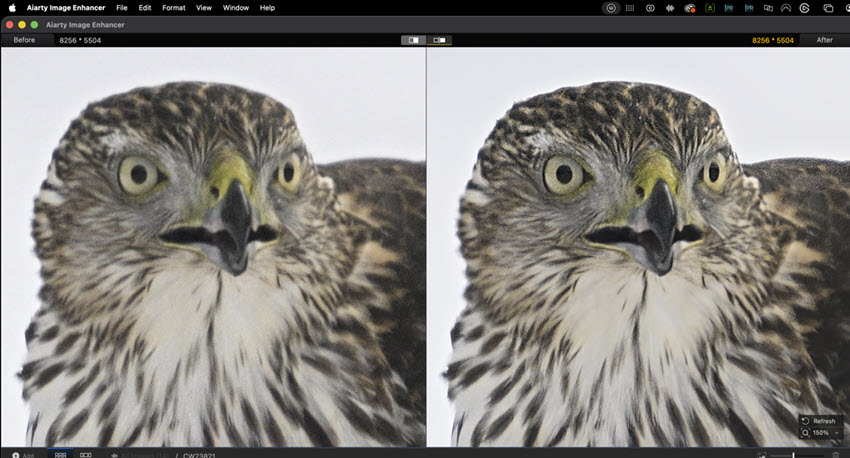Image resolution: width=850 pixels, height=458 pixels.
Task: Select the filmstrip thumbnail layout
Action: pos(86,455)
